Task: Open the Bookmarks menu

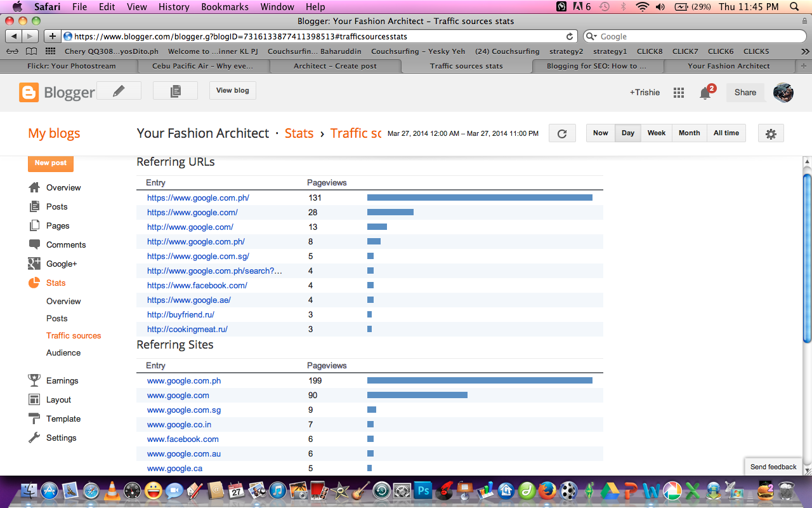Action: tap(224, 7)
